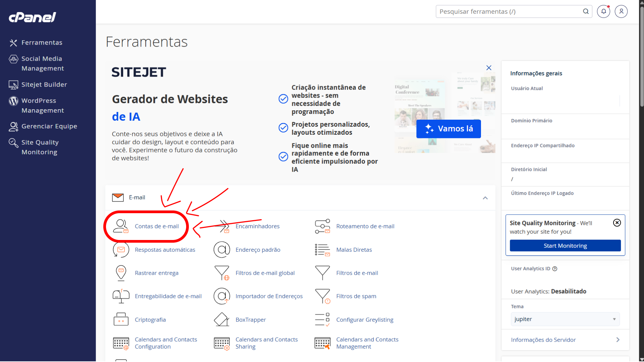Open the user account icon menu
Image resolution: width=644 pixels, height=362 pixels.
pyautogui.click(x=621, y=11)
